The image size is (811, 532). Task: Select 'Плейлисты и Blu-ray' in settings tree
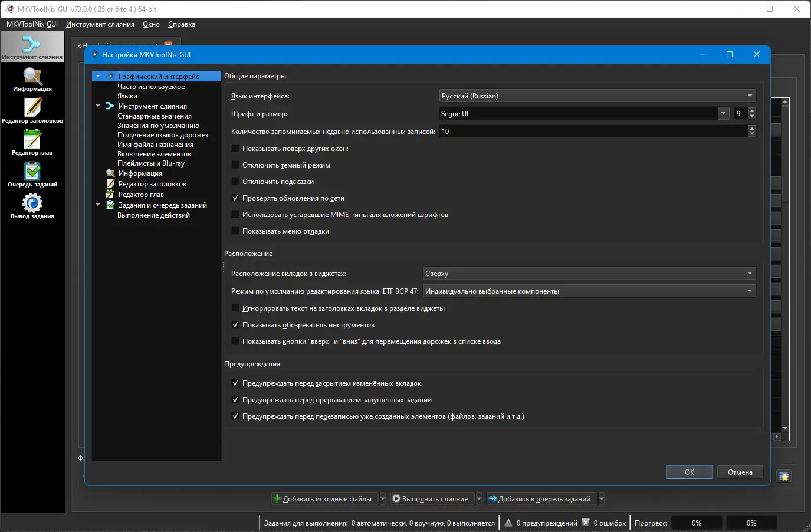[151, 163]
